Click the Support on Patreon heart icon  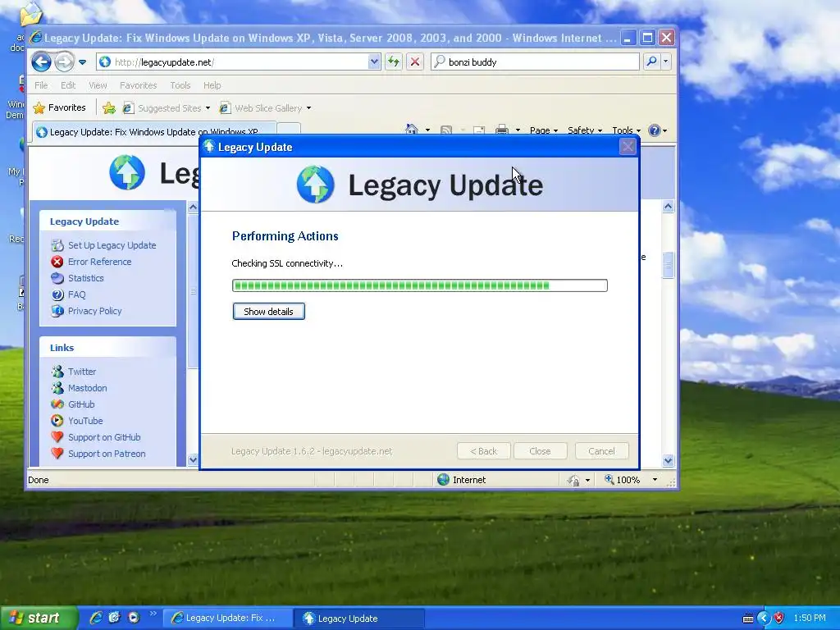pos(57,454)
